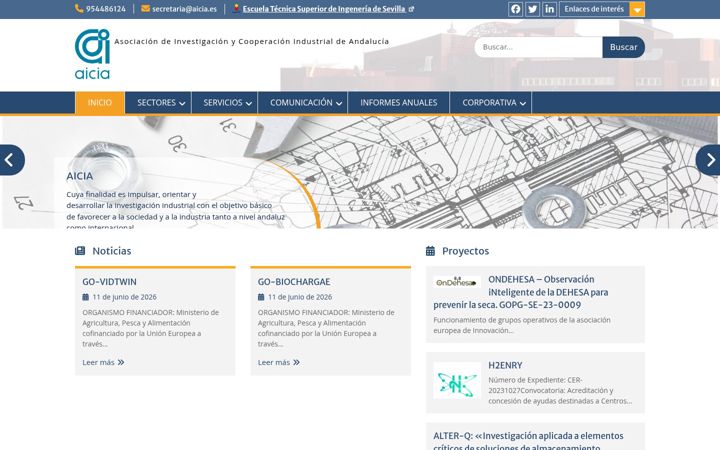This screenshot has height=450, width=720.
Task: Click the university icon before Escuela Técnica
Action: [x=236, y=8]
